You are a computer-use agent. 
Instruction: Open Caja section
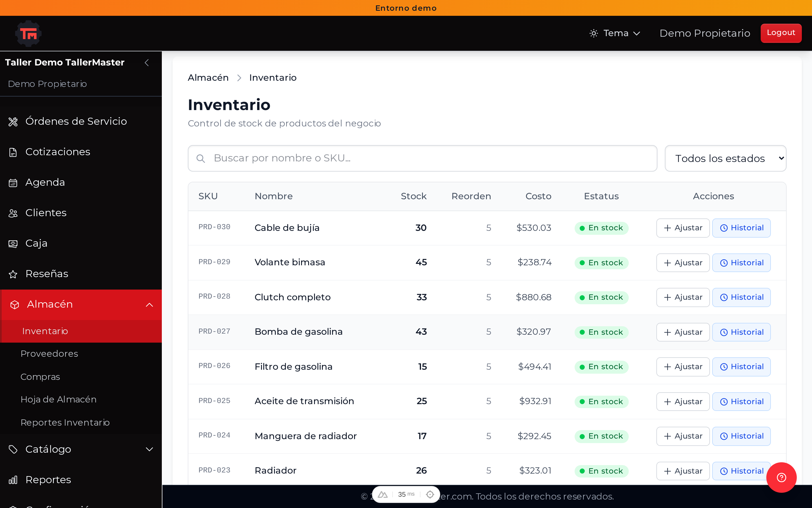pyautogui.click(x=81, y=244)
